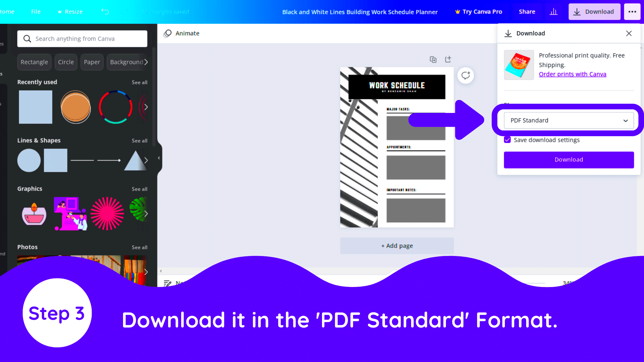Click the more options ellipsis icon
The height and width of the screenshot is (362, 644).
point(632,11)
